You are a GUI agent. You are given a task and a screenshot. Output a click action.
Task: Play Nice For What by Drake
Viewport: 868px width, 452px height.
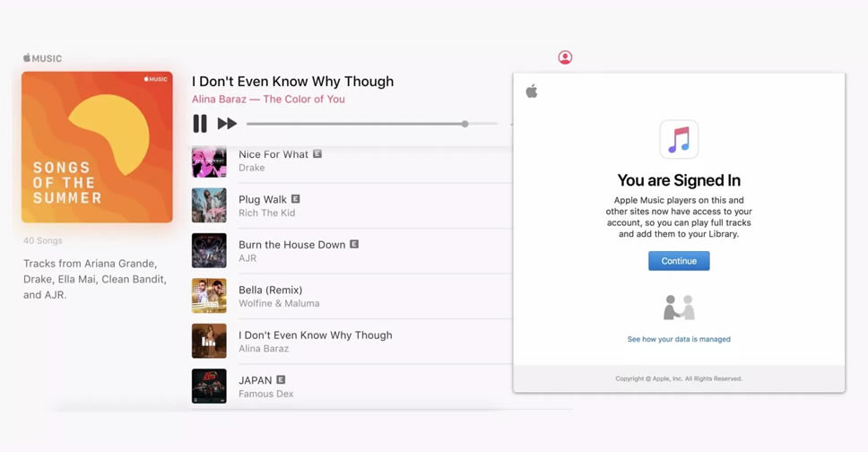point(273,154)
